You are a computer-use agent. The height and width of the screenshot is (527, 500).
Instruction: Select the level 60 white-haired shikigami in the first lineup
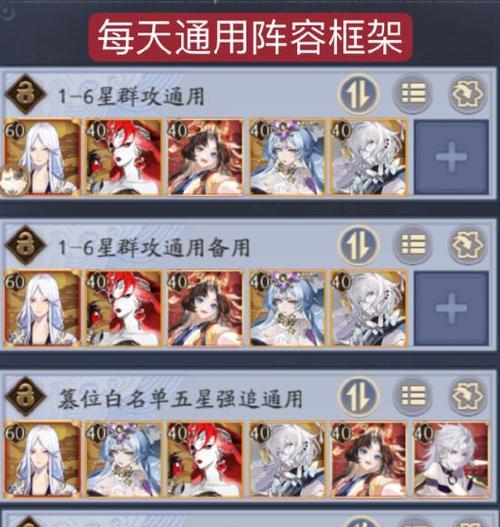[42, 157]
